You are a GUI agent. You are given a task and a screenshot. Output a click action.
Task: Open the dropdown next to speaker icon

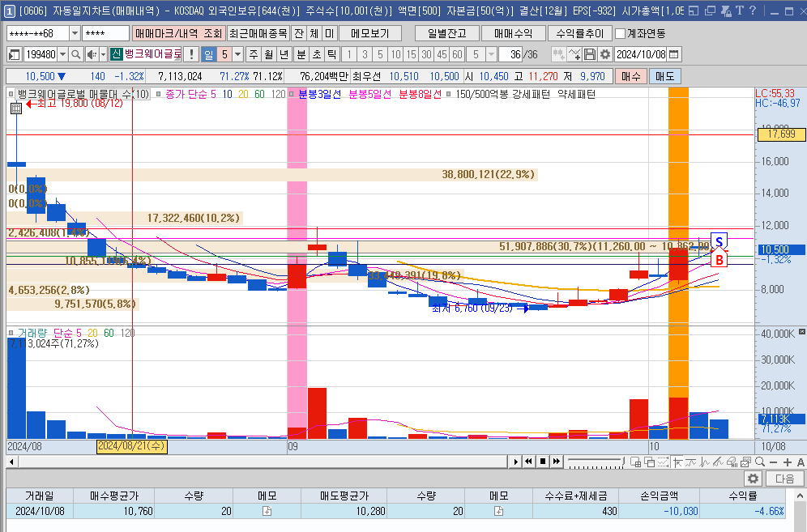[x=103, y=54]
